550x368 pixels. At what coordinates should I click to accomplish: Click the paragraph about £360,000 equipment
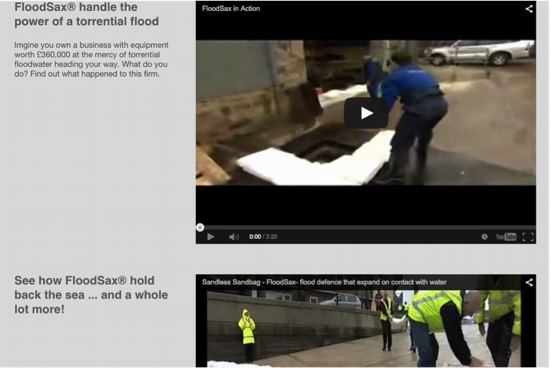click(91, 59)
